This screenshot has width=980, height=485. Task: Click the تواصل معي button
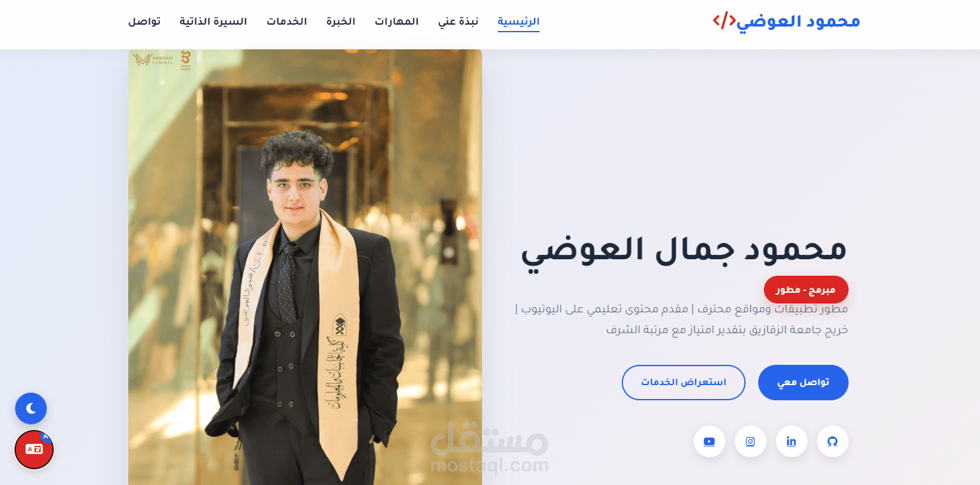pyautogui.click(x=803, y=383)
